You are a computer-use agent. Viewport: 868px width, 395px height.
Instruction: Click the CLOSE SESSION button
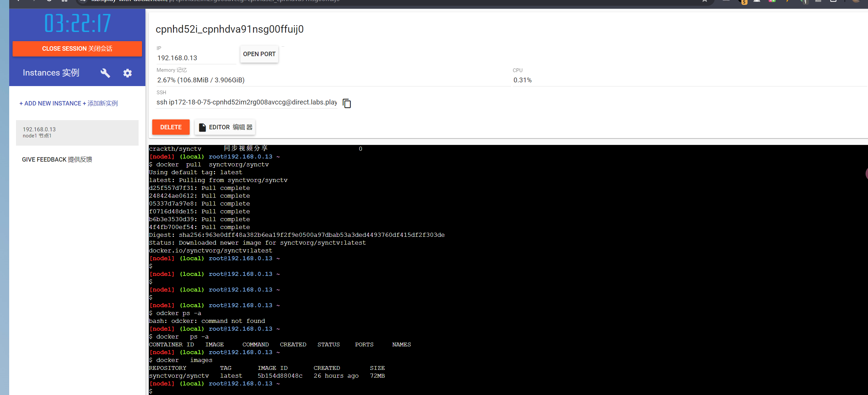77,49
